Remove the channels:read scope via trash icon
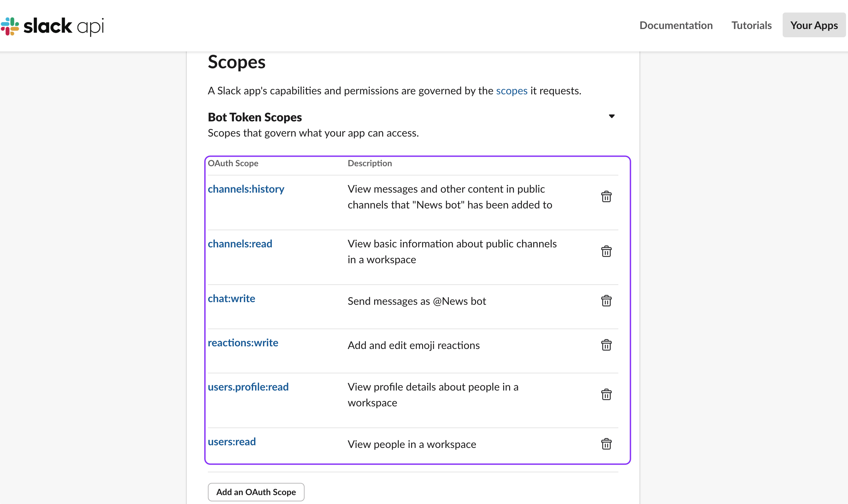848x504 pixels. tap(606, 251)
